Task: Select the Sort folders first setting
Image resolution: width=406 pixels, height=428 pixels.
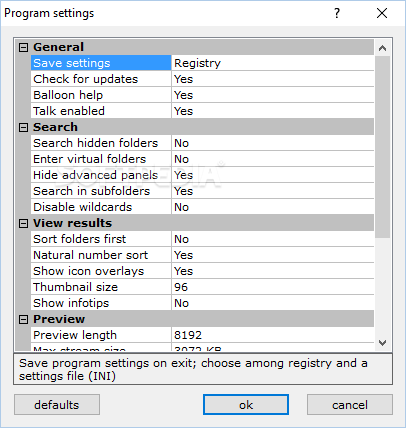Action: pos(101,239)
